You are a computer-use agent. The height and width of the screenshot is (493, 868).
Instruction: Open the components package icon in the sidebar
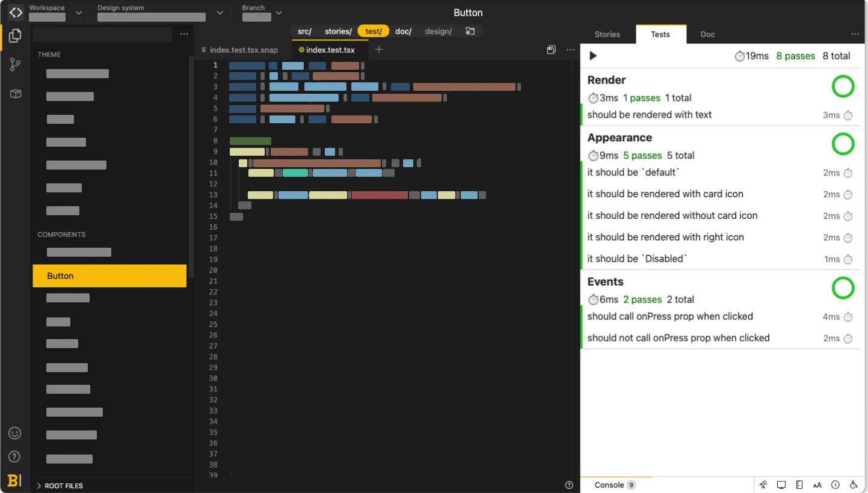tap(14, 93)
